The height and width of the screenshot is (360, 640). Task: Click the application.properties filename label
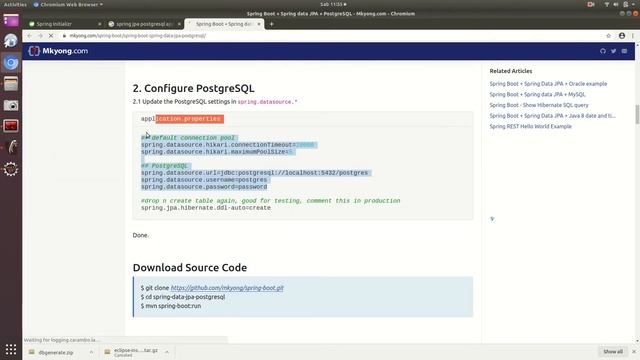182,119
